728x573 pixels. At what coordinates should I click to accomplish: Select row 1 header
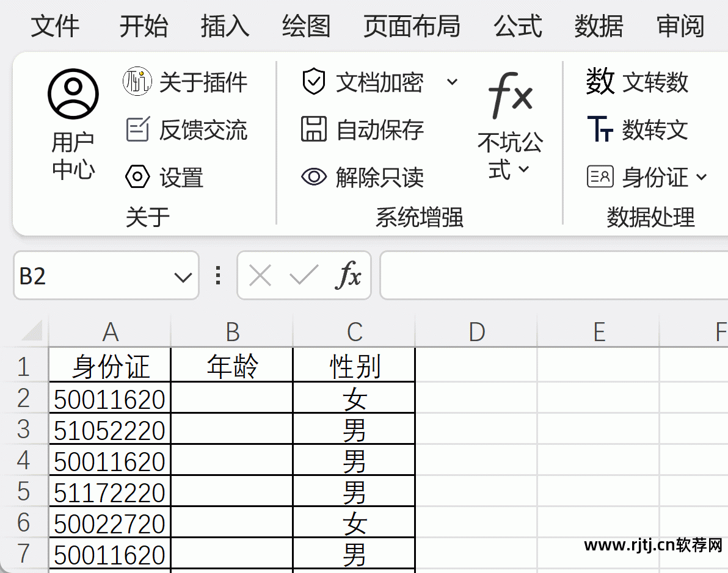coord(24,366)
